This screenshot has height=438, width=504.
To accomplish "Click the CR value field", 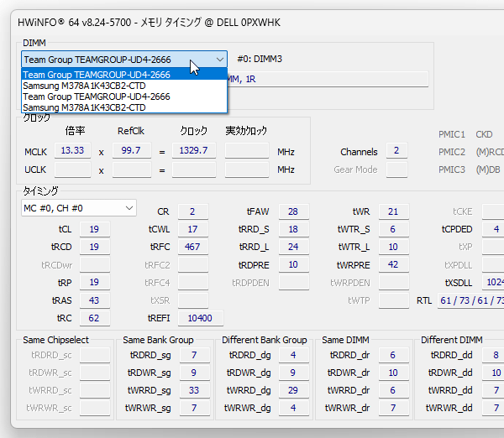I will tap(193, 211).
